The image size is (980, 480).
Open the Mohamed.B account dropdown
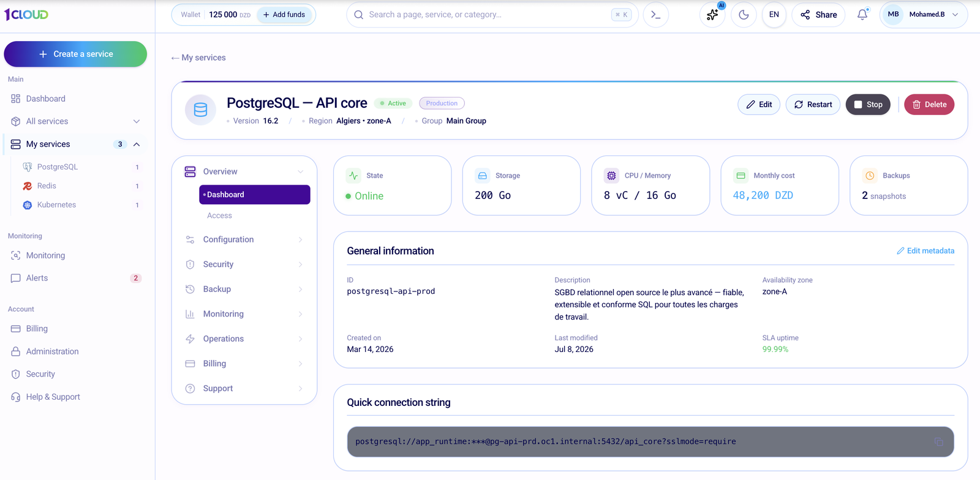(924, 15)
